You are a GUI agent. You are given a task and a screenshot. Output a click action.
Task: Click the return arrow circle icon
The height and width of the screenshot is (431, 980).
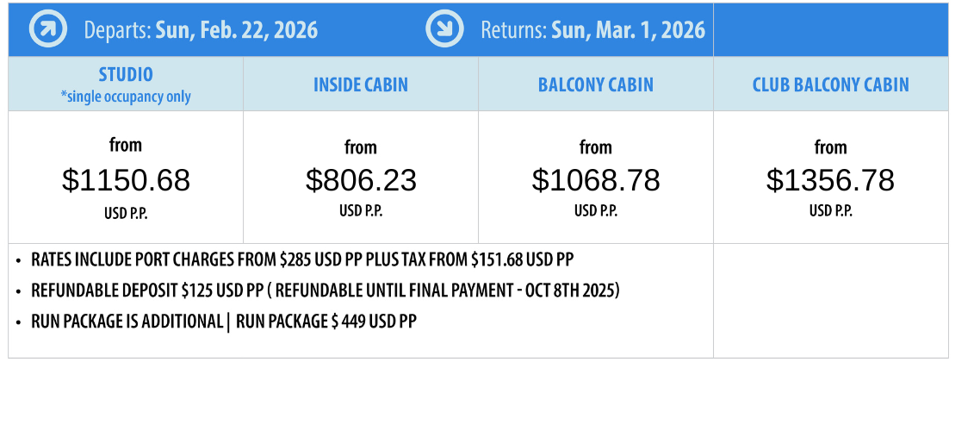point(445,29)
